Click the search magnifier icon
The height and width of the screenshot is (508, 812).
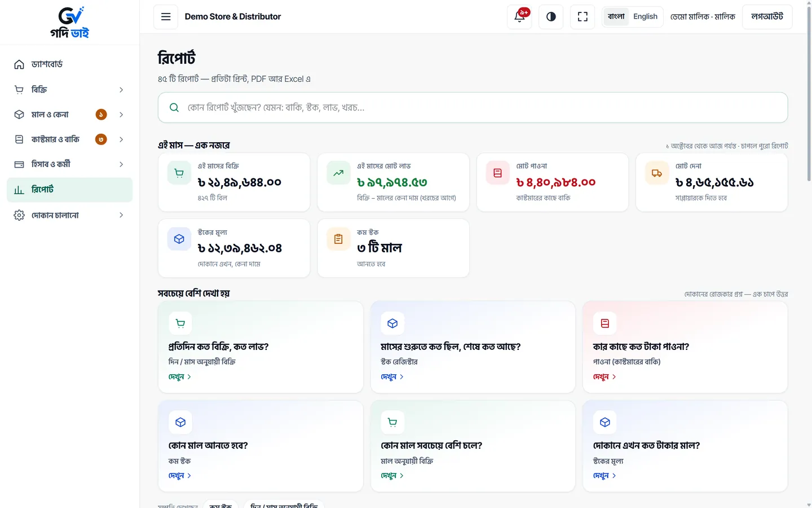(174, 107)
